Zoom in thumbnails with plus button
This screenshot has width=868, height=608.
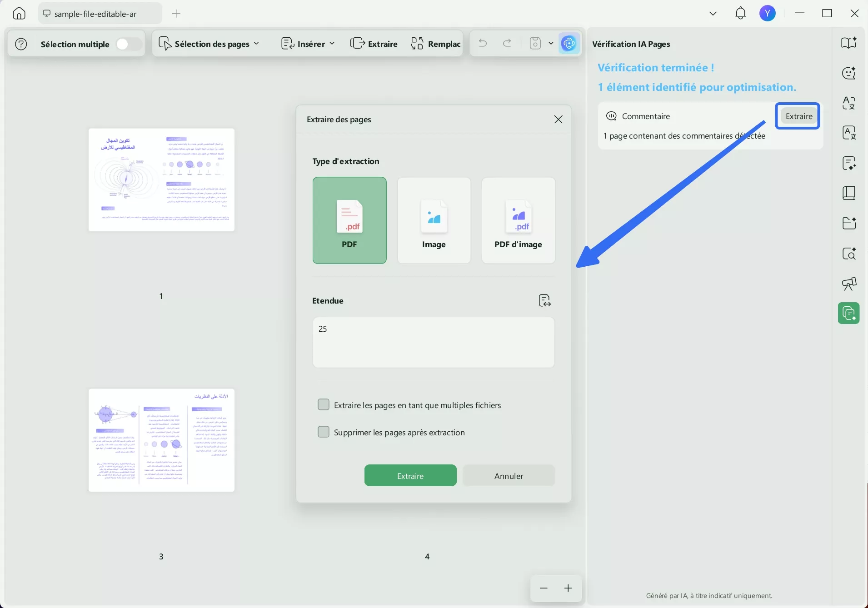pos(568,588)
